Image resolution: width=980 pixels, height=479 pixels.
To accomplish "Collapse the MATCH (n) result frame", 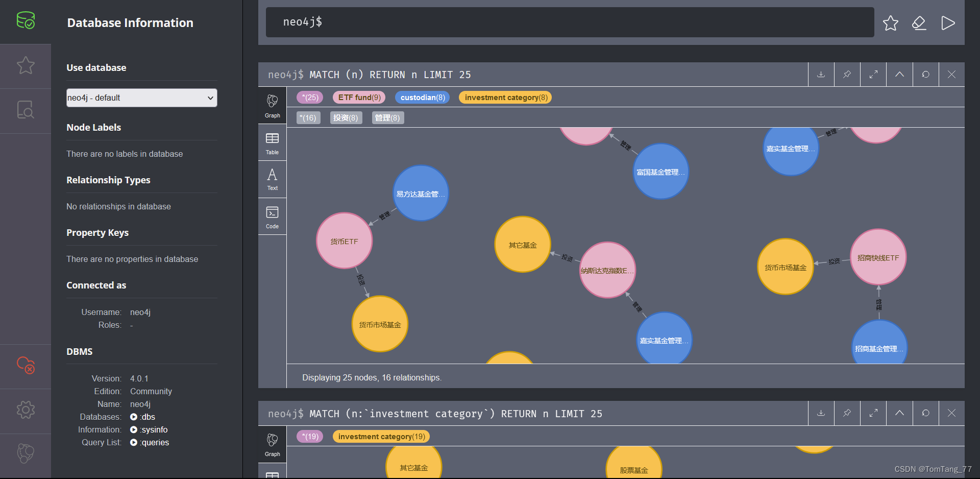I will click(899, 75).
